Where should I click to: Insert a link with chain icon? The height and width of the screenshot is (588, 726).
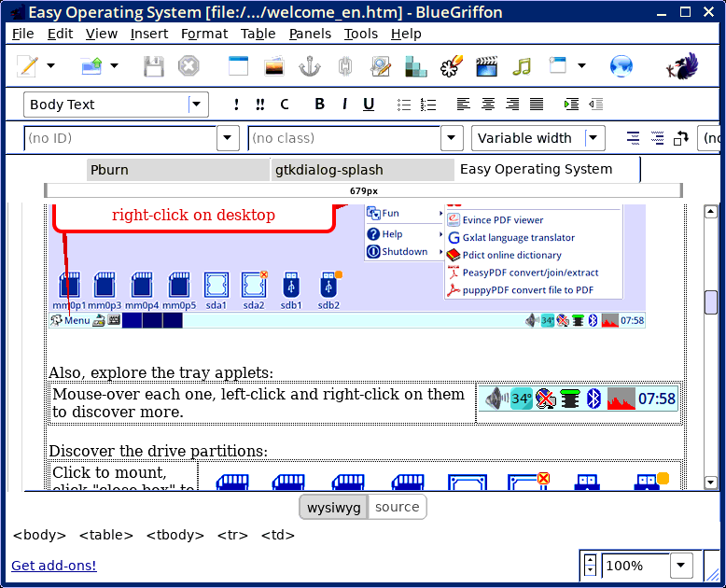tap(345, 66)
